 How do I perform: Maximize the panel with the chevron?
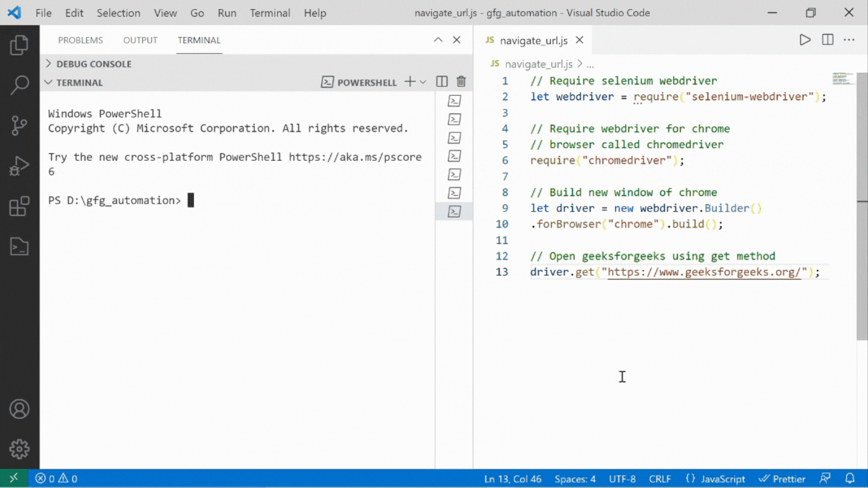tap(438, 40)
